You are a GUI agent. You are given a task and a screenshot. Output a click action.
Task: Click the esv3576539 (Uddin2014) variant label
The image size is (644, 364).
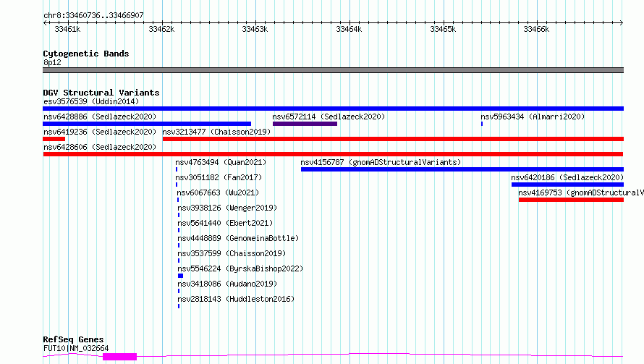pos(91,101)
